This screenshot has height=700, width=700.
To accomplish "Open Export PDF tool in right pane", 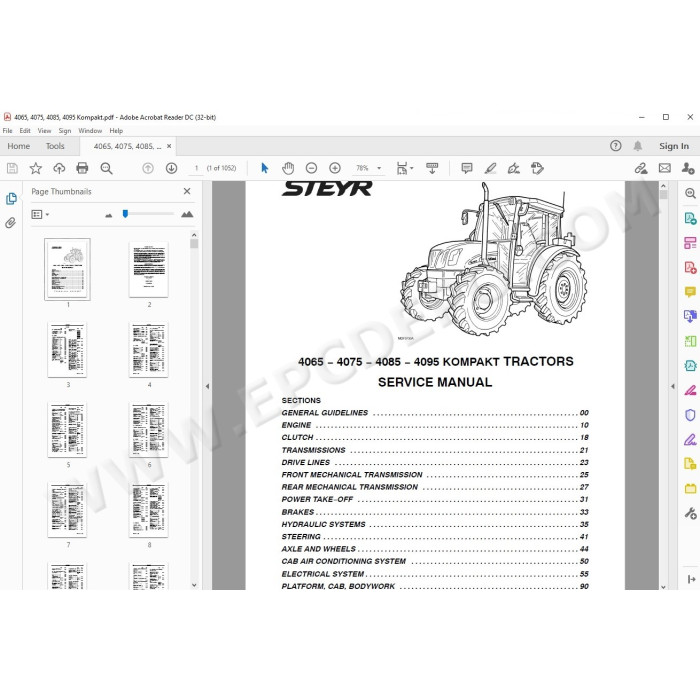I will (x=690, y=218).
